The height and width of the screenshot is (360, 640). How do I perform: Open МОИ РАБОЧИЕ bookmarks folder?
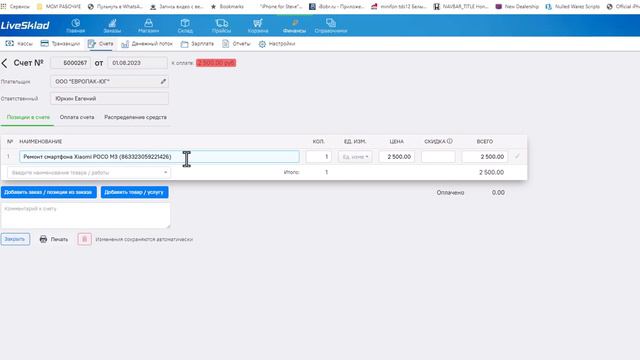[59, 7]
